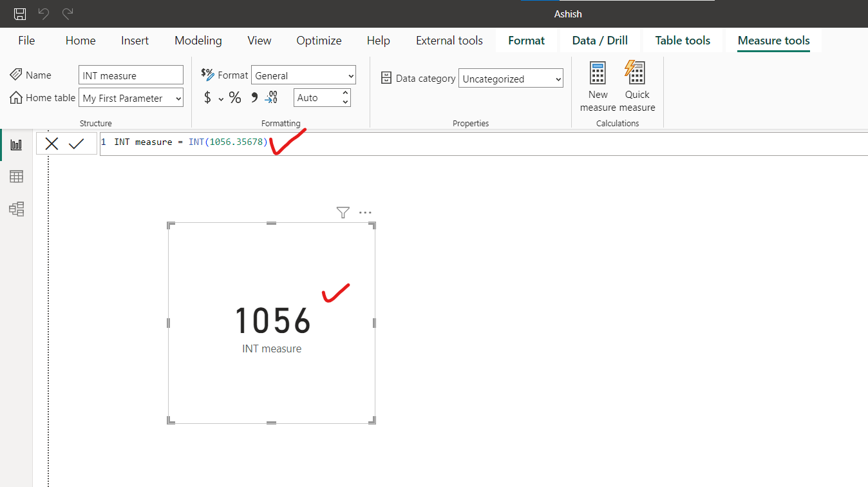Open the Modeling ribbon tab
This screenshot has height=487, width=868.
point(198,41)
